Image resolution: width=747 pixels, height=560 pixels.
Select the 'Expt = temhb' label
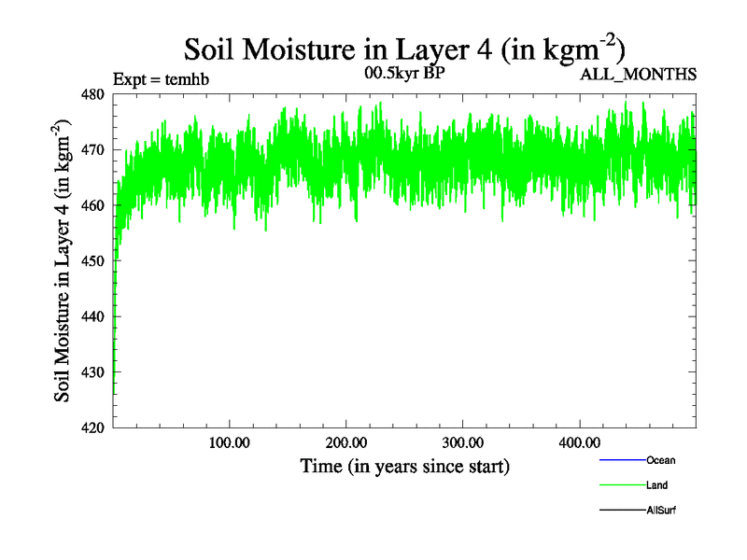tap(160, 78)
